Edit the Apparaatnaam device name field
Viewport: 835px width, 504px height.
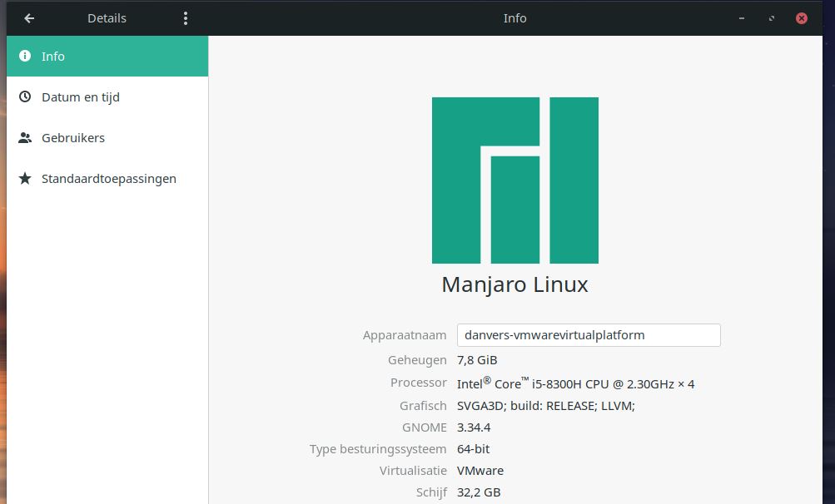click(589, 335)
